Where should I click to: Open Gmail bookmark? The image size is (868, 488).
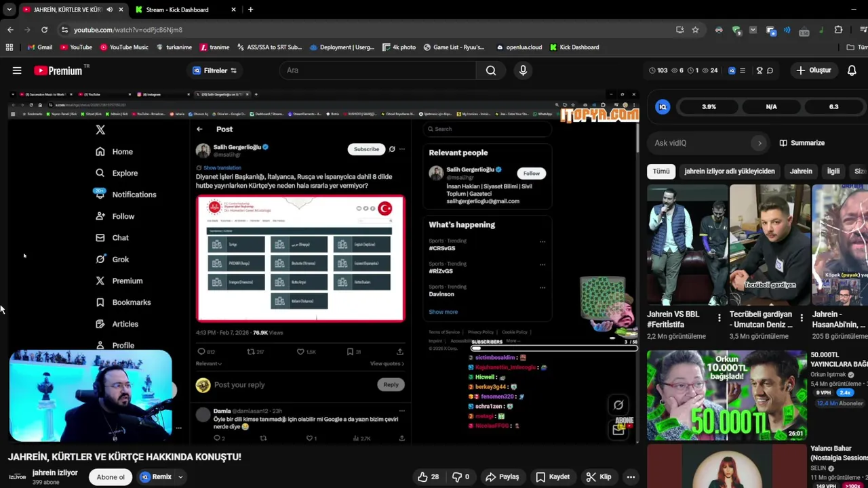coord(39,47)
